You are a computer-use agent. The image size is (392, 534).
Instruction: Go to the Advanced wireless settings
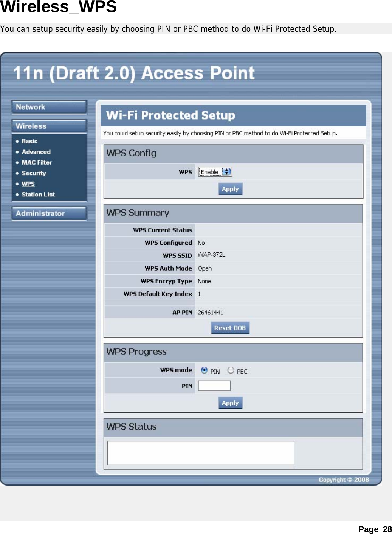tap(36, 152)
